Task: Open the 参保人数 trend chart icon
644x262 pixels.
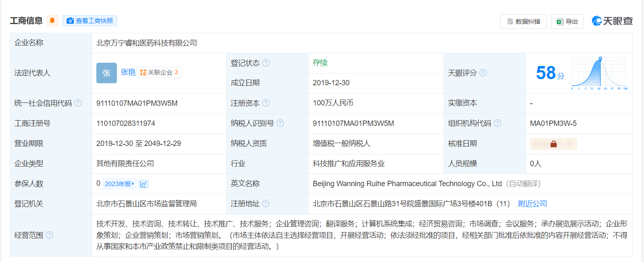Action: (143, 184)
